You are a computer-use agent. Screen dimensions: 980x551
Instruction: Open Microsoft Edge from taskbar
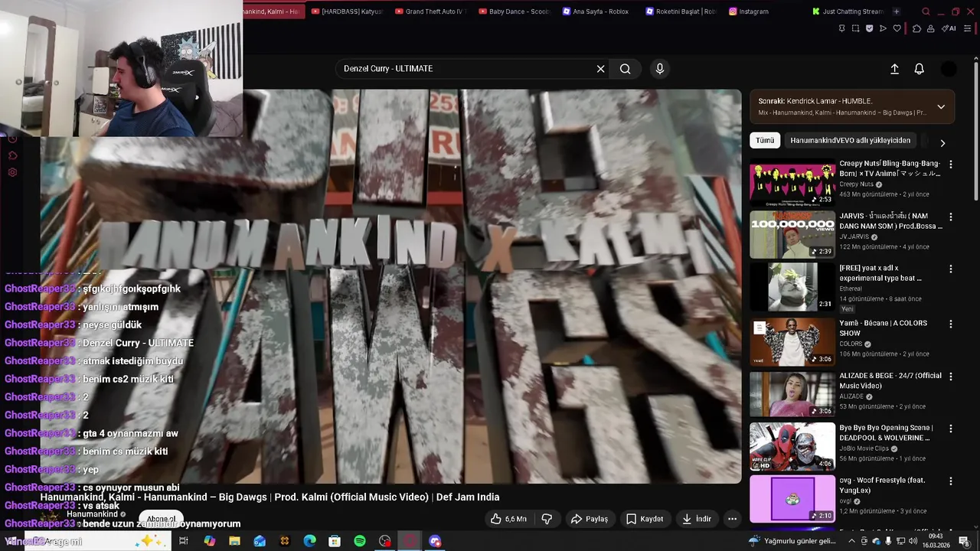tap(309, 541)
